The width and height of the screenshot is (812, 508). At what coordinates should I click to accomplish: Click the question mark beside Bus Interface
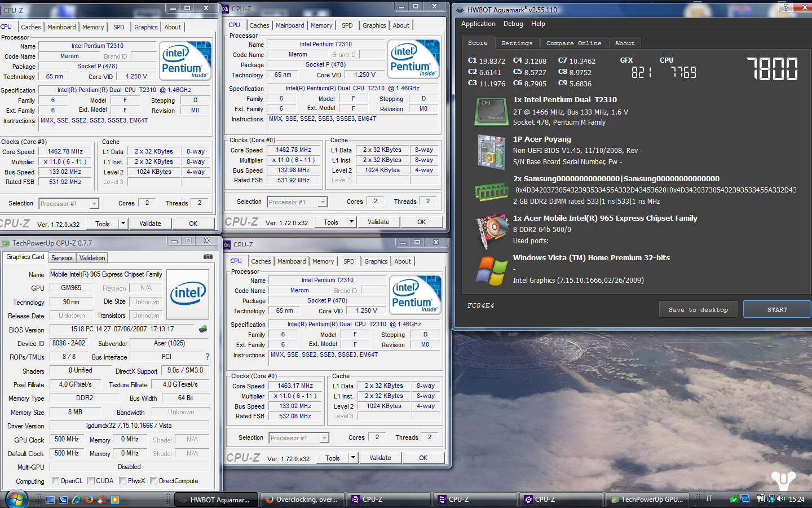tap(207, 357)
